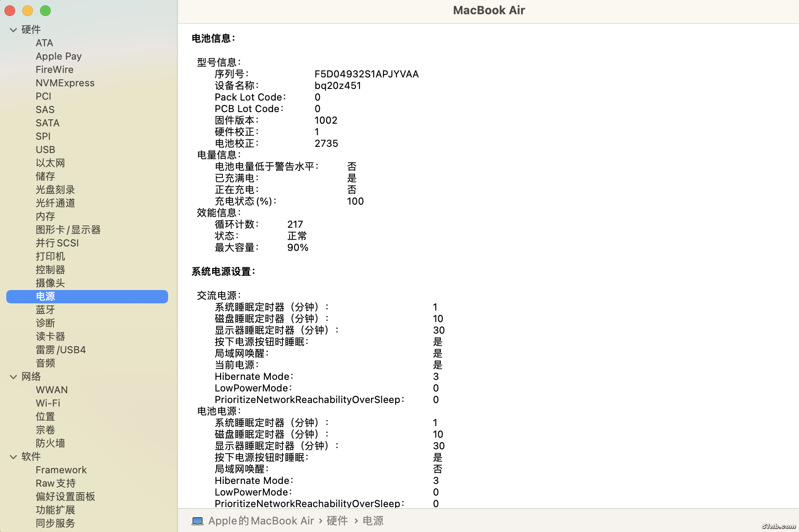Click the battery serial number value
Screen dimensions: 799x532
click(x=367, y=74)
